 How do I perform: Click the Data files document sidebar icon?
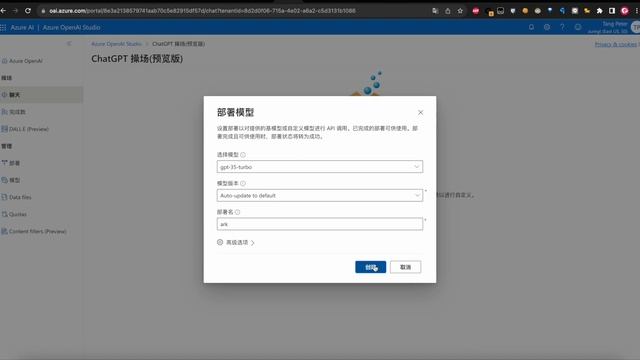click(x=4, y=197)
